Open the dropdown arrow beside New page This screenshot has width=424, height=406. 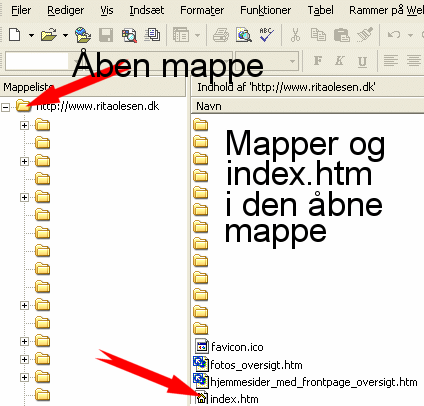[31, 35]
